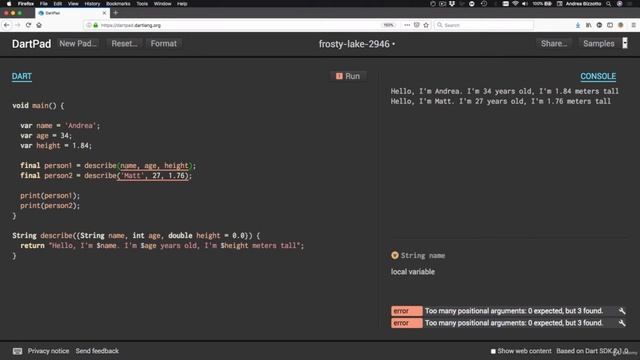Open the page actions ellipsis menu
This screenshot has width=640, height=360.
tap(407, 25)
